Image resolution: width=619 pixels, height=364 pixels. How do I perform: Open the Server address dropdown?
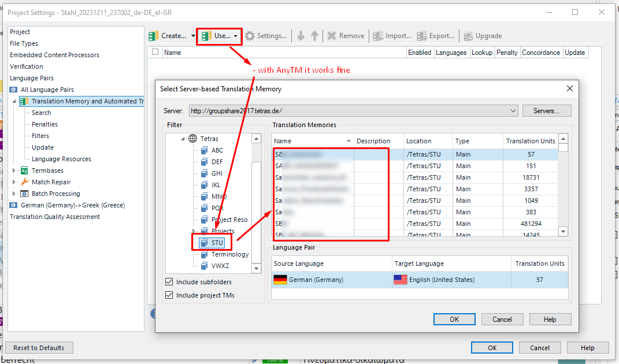click(x=513, y=110)
